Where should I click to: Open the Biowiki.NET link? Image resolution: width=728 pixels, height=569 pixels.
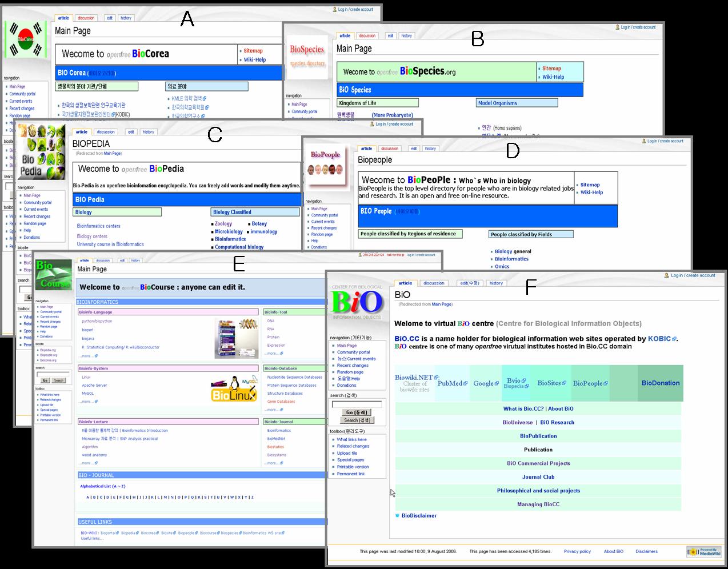coord(414,377)
